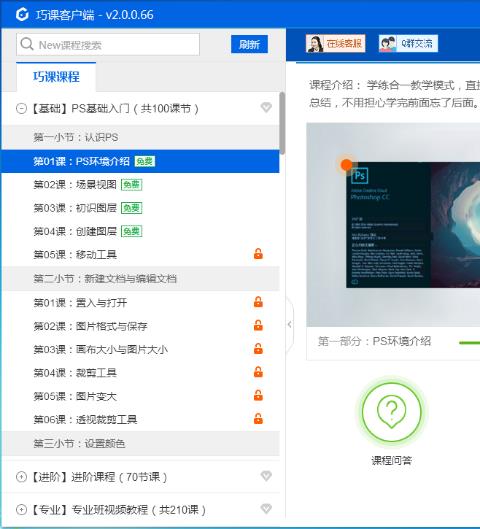Collapse the left panel with arrow handle
The image size is (480, 529).
click(x=290, y=325)
